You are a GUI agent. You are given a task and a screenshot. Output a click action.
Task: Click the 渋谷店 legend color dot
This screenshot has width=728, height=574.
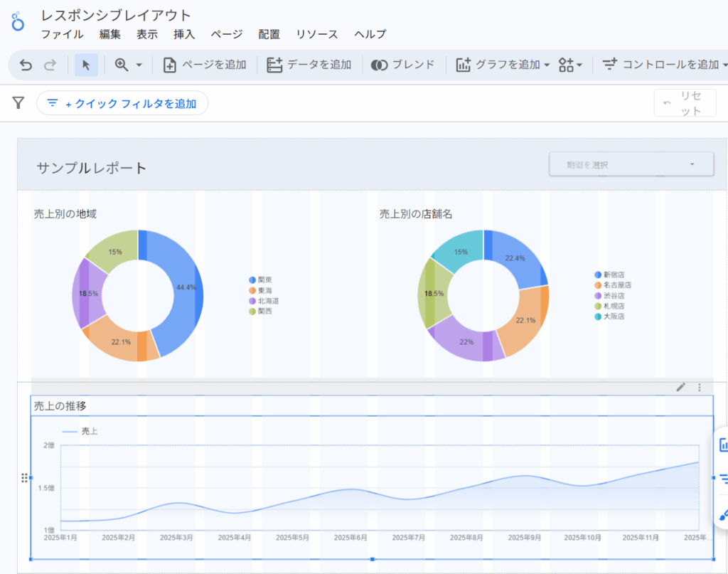tap(598, 296)
